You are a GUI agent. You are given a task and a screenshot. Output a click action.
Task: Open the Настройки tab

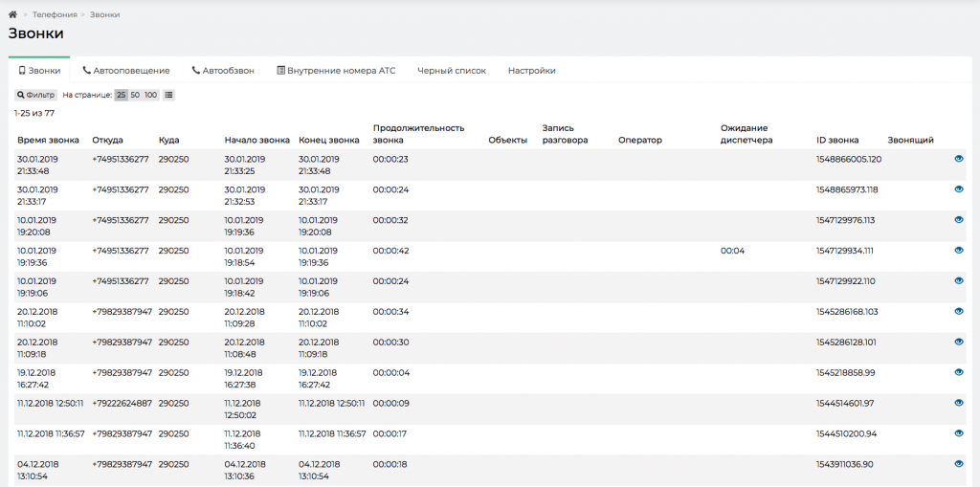[532, 71]
